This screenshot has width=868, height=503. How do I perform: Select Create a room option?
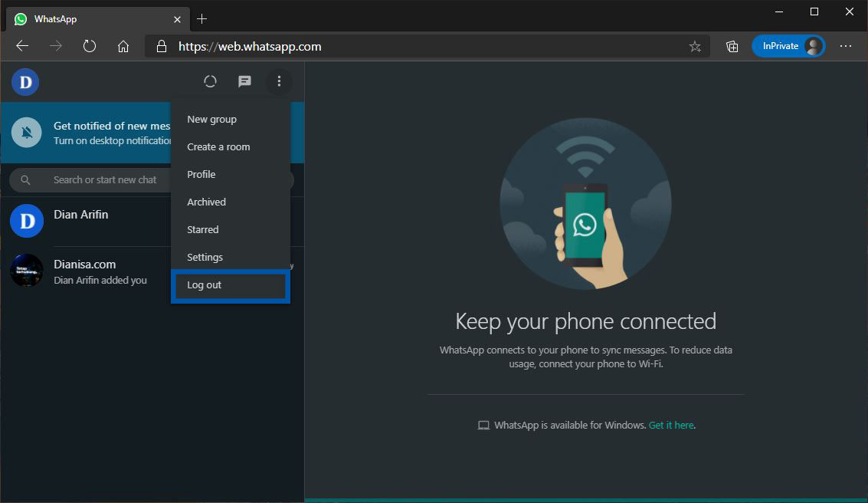pyautogui.click(x=218, y=147)
